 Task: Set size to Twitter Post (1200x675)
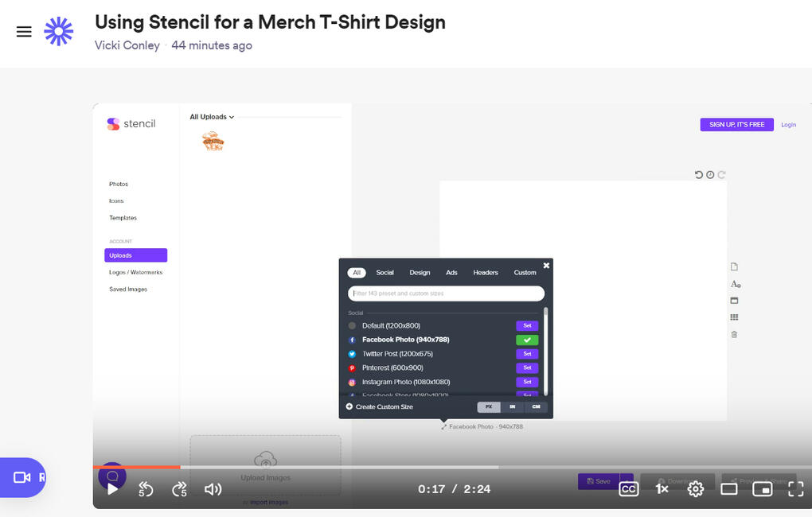click(x=526, y=354)
